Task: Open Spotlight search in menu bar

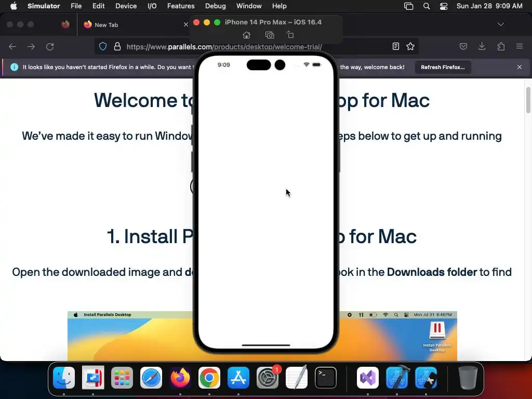Action: [427, 6]
